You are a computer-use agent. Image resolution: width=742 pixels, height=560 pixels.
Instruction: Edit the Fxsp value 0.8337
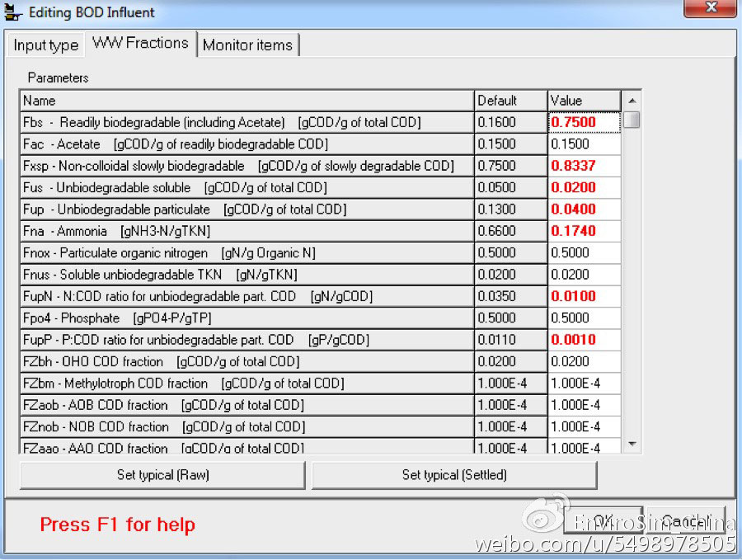pyautogui.click(x=584, y=166)
